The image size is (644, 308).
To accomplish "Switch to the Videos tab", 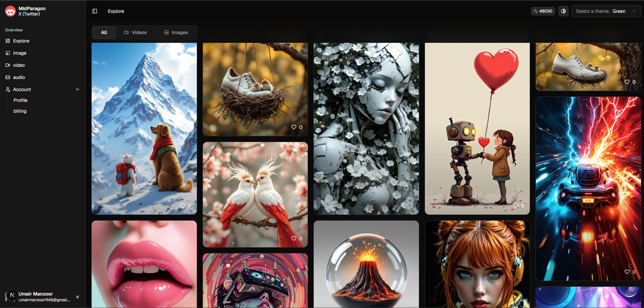I will [135, 32].
